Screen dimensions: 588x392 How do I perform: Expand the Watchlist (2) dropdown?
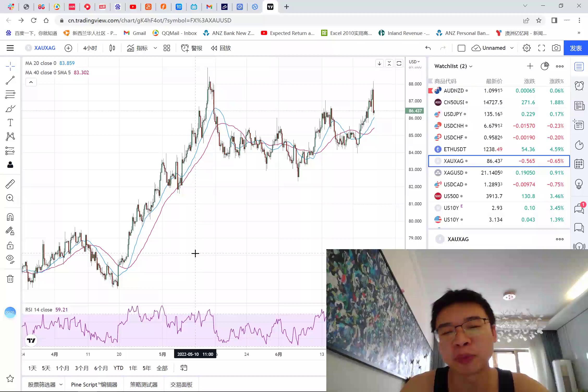[454, 66]
